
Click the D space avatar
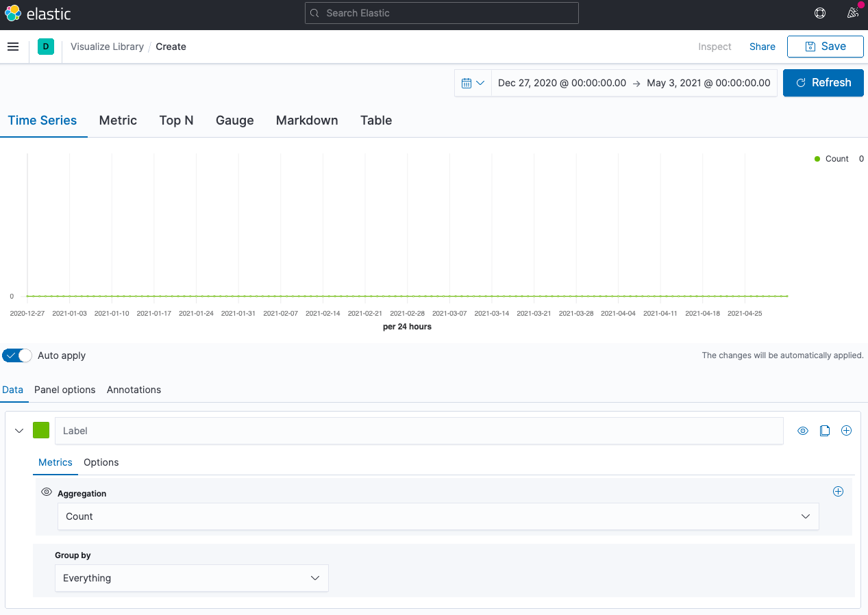click(46, 47)
